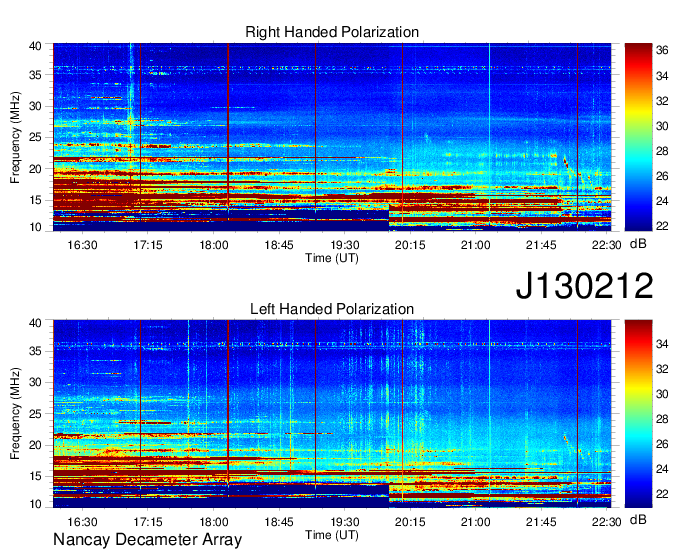Screen dimensions: 680x552
Task: Select the 28 dB tick on Left Handed color bar
Action: (x=662, y=419)
